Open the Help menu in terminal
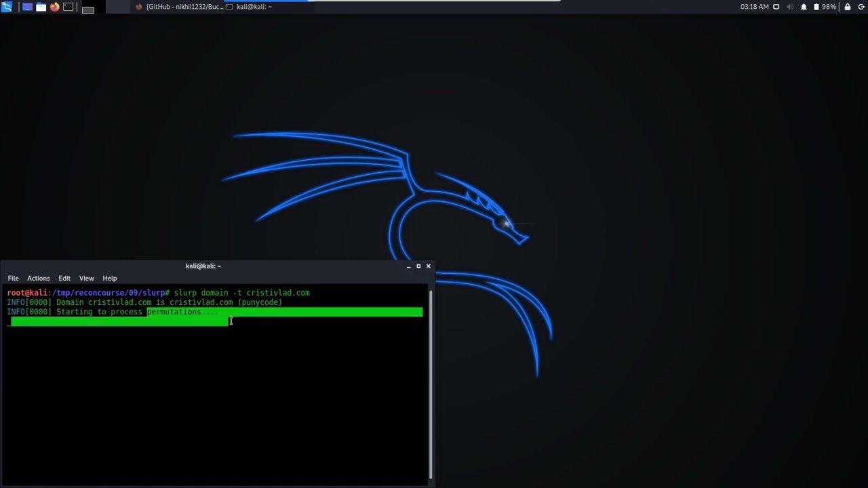 pyautogui.click(x=109, y=278)
